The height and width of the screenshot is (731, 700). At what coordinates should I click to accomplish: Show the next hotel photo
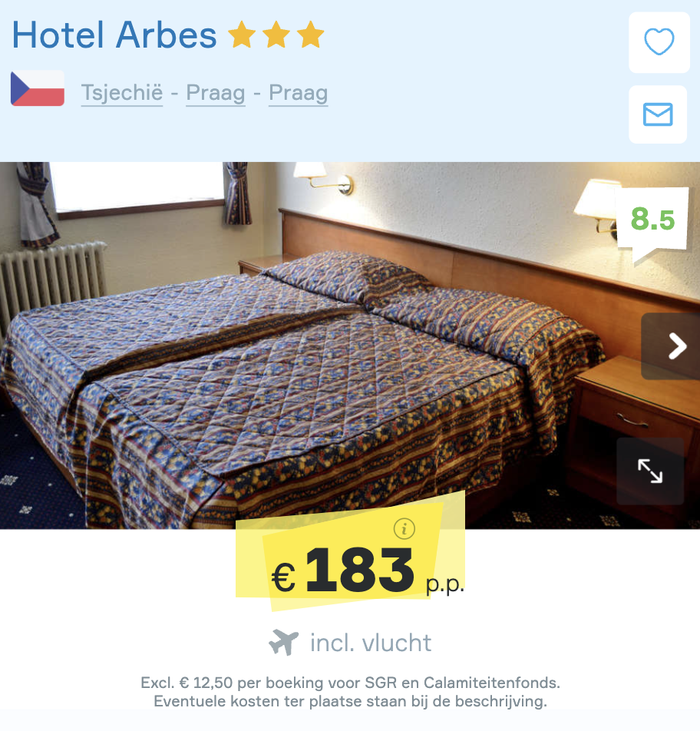pos(671,346)
